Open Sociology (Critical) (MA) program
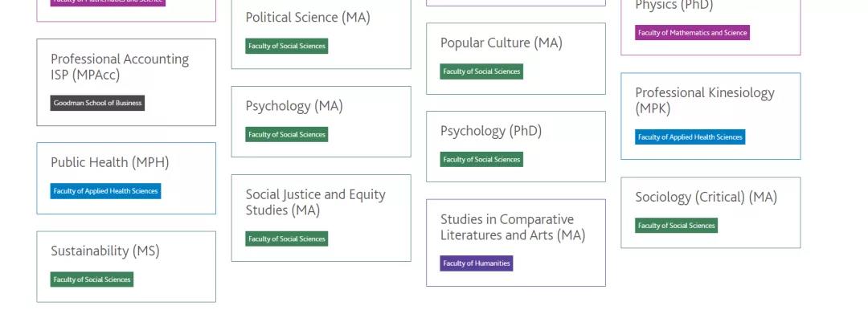The width and height of the screenshot is (868, 314). click(710, 212)
